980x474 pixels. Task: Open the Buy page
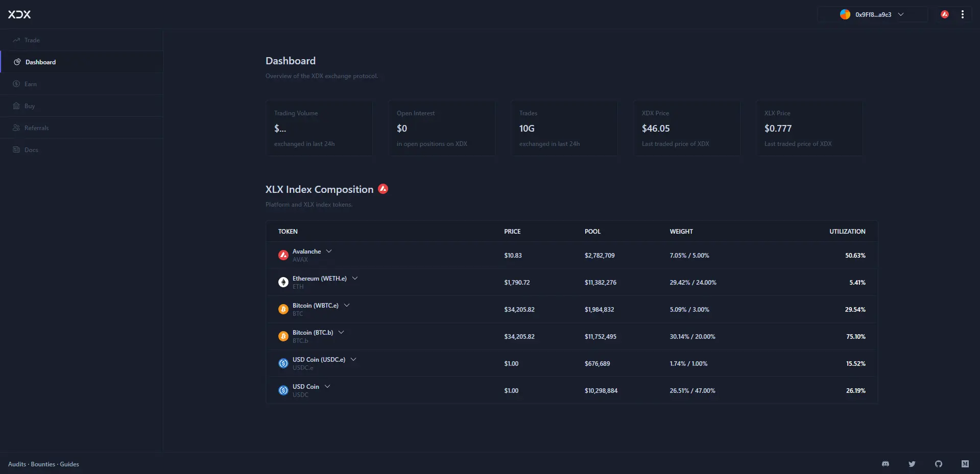click(x=82, y=106)
